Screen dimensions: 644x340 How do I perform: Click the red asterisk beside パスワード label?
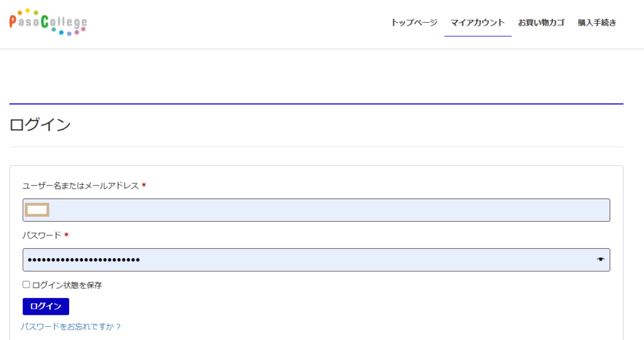[66, 235]
